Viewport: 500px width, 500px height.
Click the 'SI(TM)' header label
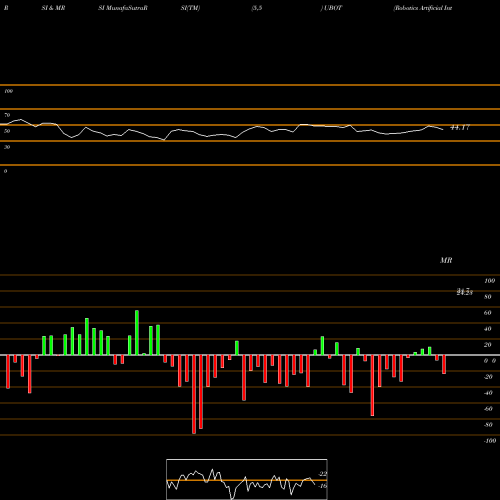click(x=190, y=8)
